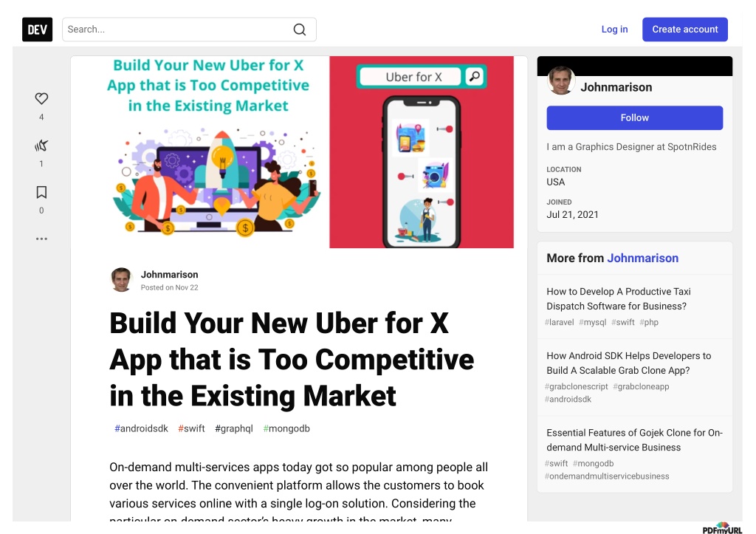Click Johnmarison link in More from heading
This screenshot has width=756, height=534.
(643, 258)
